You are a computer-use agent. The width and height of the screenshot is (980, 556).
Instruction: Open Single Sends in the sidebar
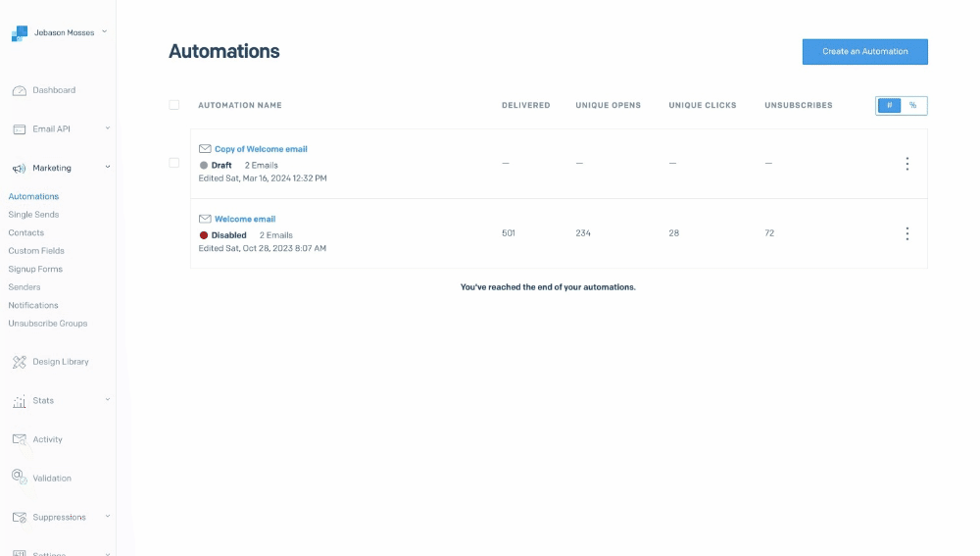33,215
